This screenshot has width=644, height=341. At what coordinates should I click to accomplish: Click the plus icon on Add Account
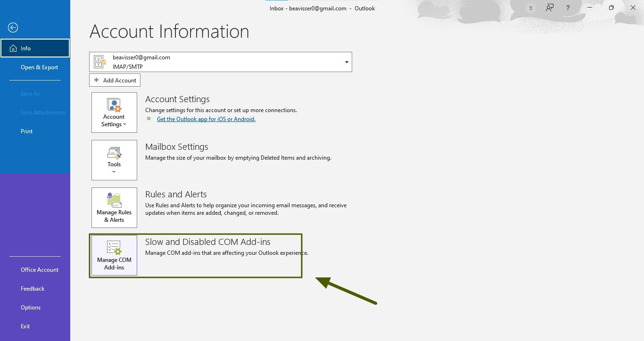click(x=97, y=80)
